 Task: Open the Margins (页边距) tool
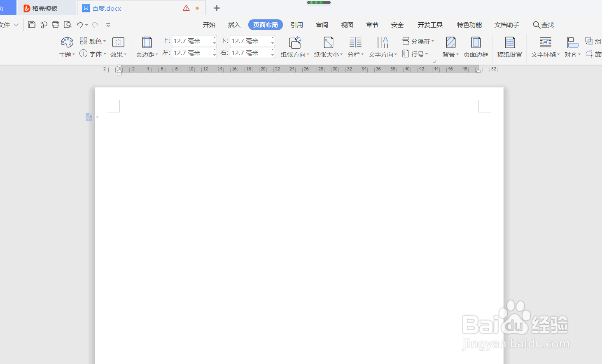point(147,47)
